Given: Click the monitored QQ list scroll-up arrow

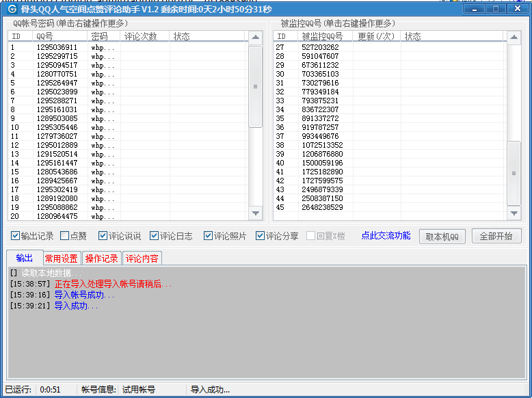Looking at the screenshot, I should tap(514, 38).
